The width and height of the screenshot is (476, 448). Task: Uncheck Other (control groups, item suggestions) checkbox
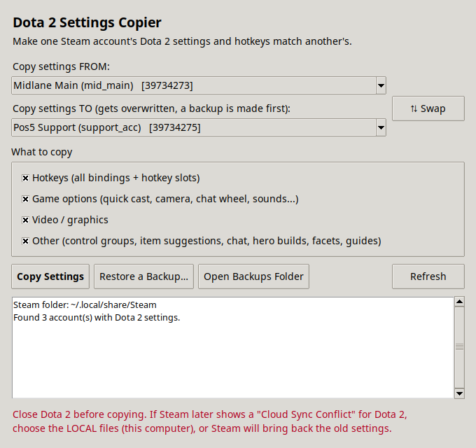(25, 241)
